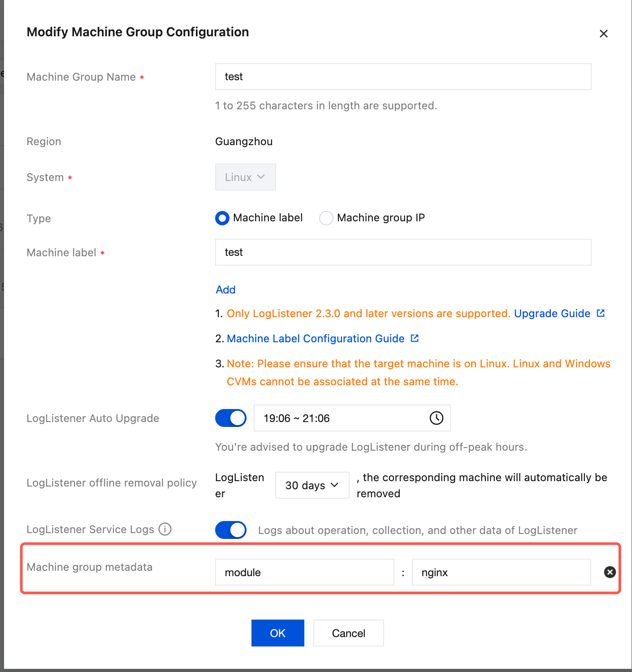Open the Linux system dropdown
The width and height of the screenshot is (632, 672).
pyautogui.click(x=245, y=177)
